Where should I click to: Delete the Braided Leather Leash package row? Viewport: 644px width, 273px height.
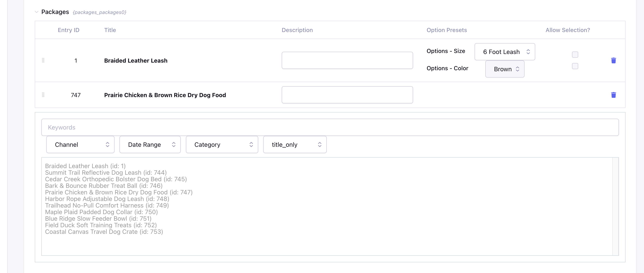[613, 60]
